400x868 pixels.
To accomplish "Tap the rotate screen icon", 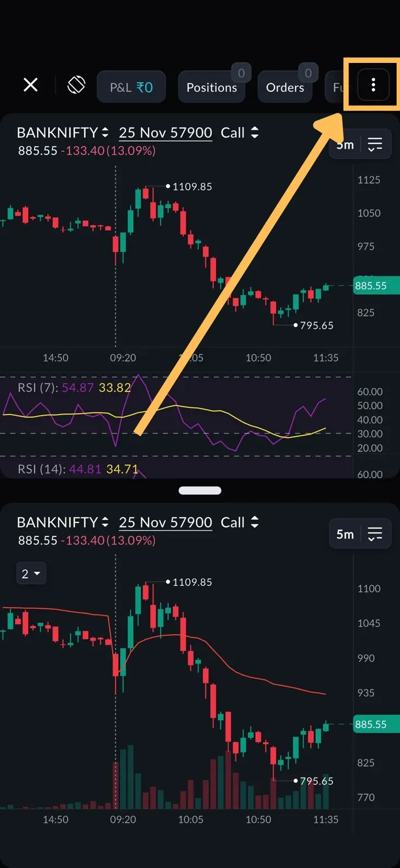I will click(x=76, y=85).
